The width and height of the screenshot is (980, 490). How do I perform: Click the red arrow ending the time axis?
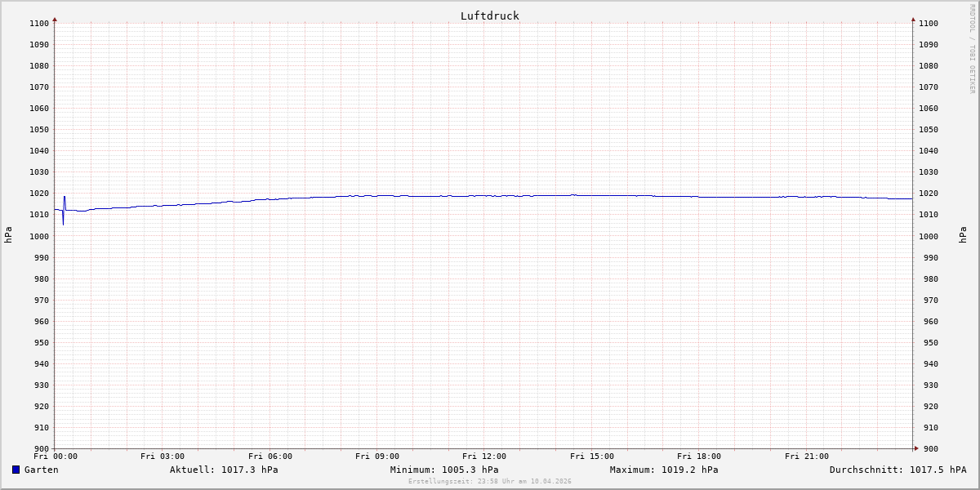pos(915,448)
